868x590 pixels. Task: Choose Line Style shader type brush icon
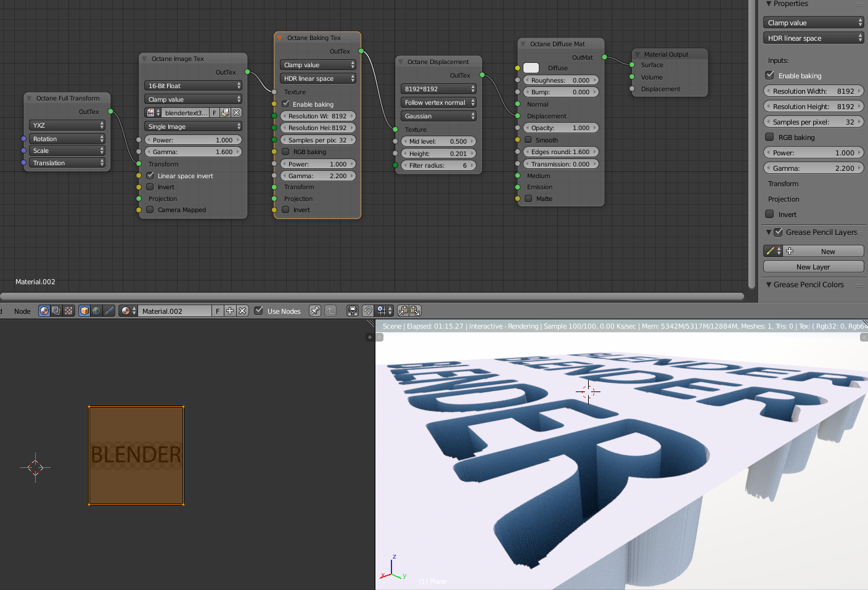tap(109, 311)
